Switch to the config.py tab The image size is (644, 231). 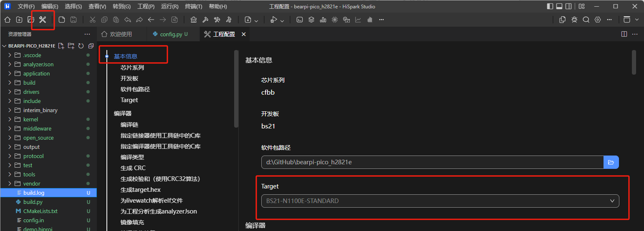pos(173,34)
